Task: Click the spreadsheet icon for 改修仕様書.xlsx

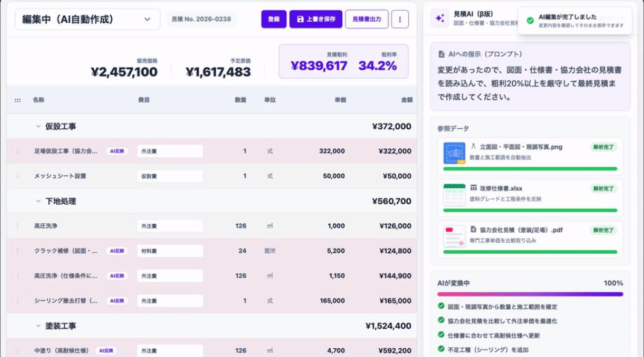Action: coord(454,195)
